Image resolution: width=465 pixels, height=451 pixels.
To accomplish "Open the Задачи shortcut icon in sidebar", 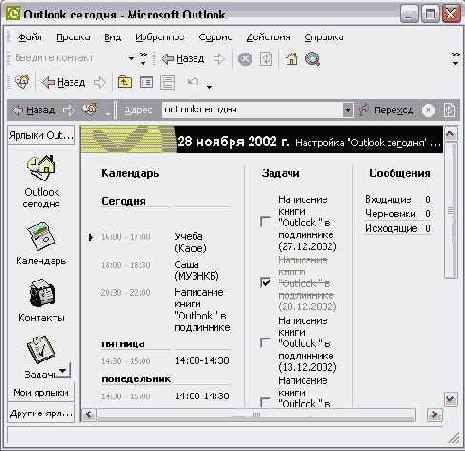I will (x=41, y=349).
